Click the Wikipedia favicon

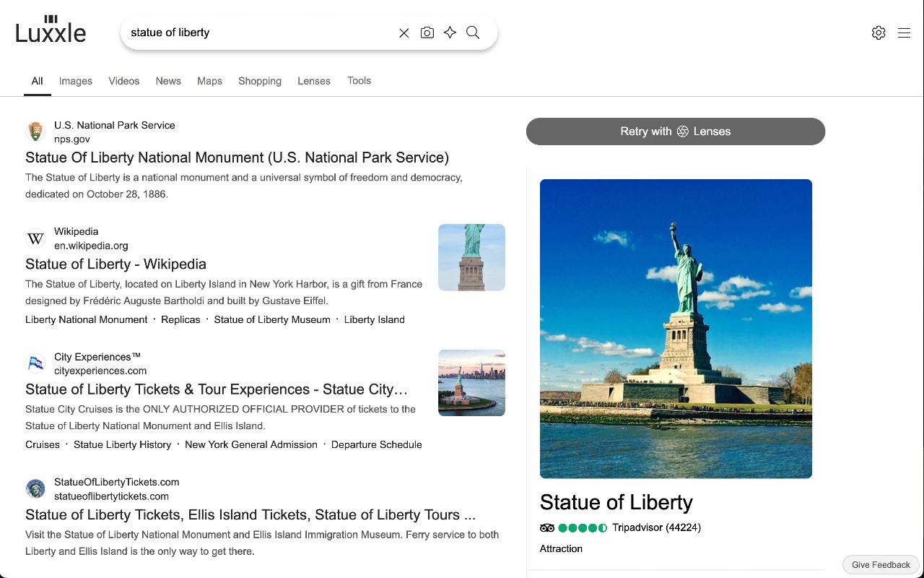click(x=35, y=238)
